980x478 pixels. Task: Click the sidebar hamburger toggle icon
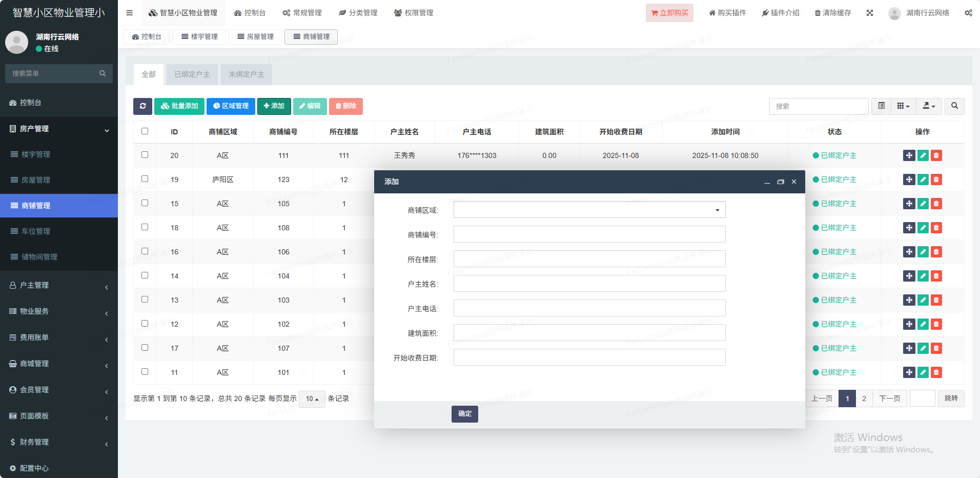(129, 13)
